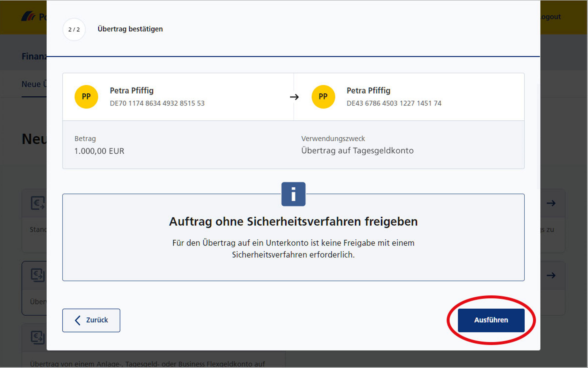Click the Zurück chevron icon
The height and width of the screenshot is (368, 588).
(x=77, y=320)
